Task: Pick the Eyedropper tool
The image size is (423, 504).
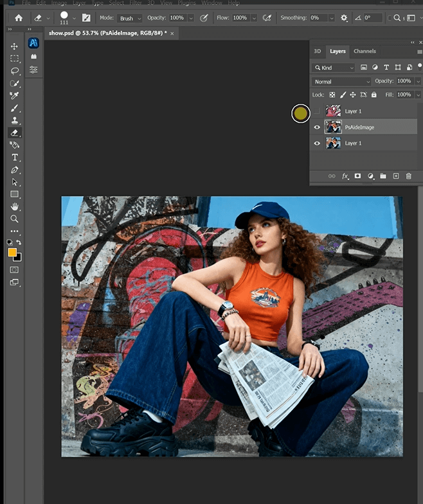Action: (14, 96)
